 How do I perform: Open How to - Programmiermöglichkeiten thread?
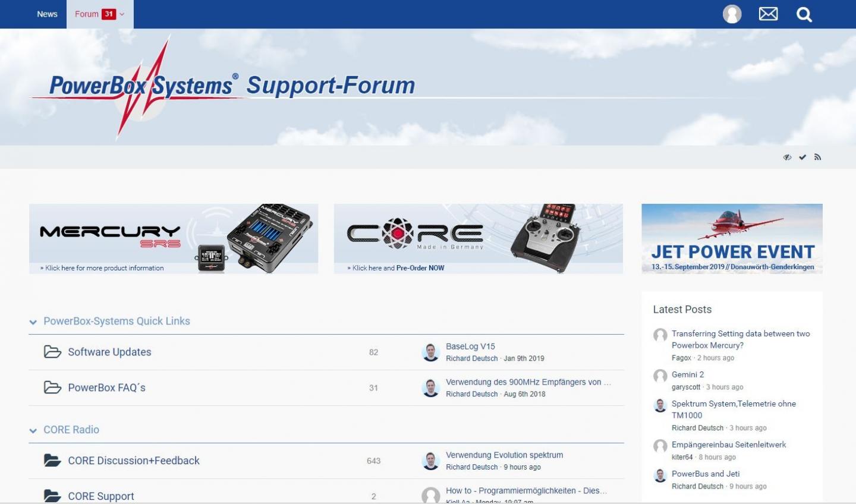coord(527,491)
